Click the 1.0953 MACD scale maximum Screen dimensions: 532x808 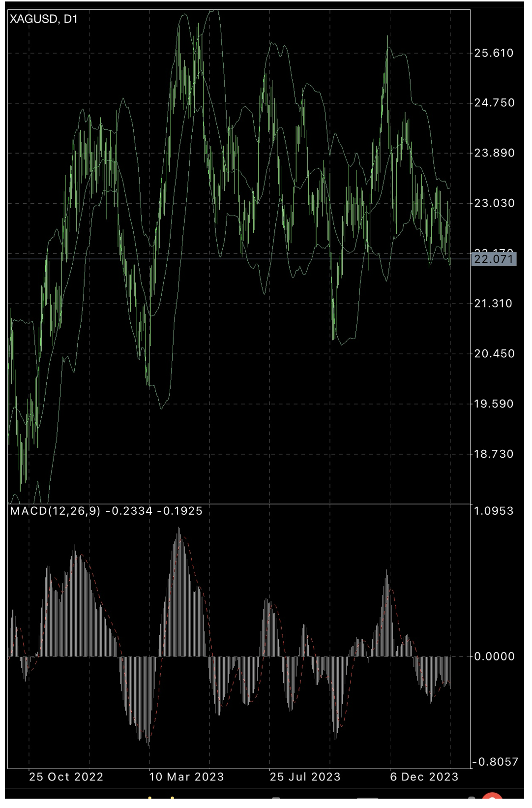pyautogui.click(x=494, y=511)
